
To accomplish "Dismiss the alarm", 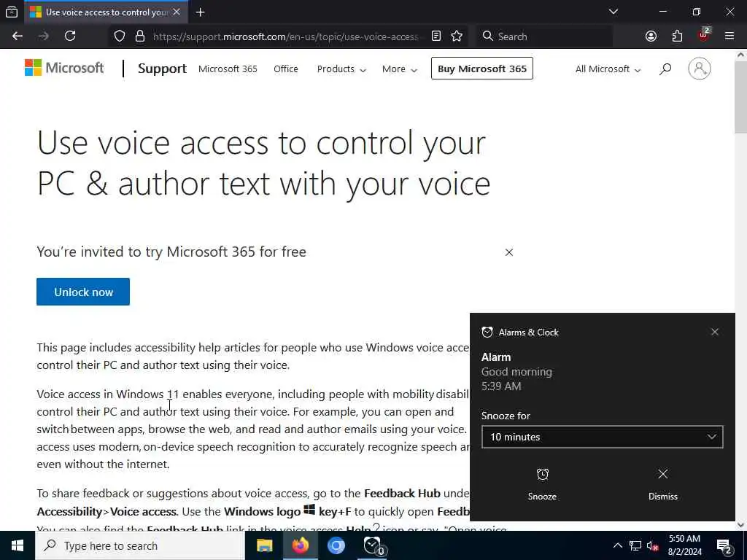I will pyautogui.click(x=662, y=484).
